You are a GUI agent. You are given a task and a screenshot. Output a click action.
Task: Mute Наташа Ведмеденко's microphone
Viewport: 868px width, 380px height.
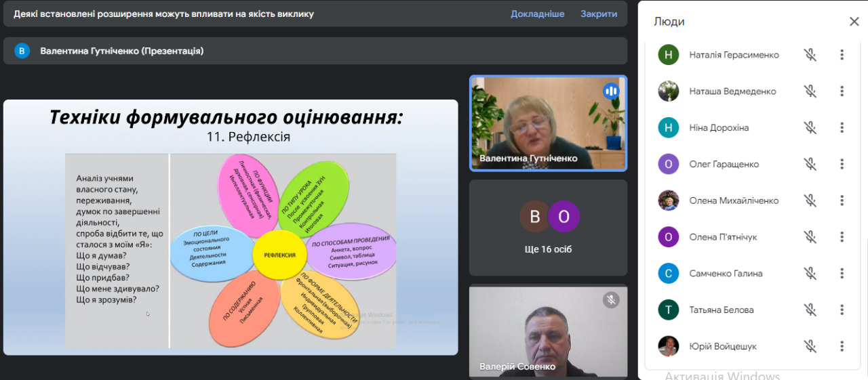click(x=810, y=91)
